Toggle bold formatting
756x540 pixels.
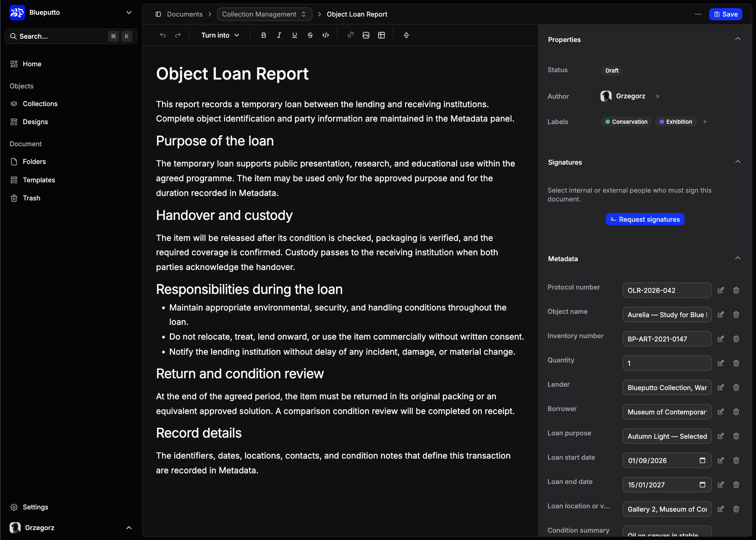tap(263, 35)
